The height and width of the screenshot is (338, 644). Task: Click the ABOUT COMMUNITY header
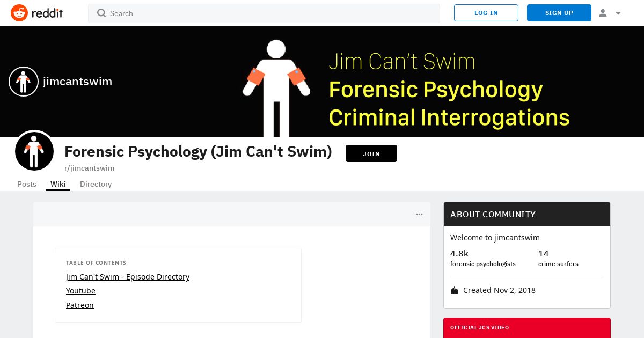pos(527,214)
